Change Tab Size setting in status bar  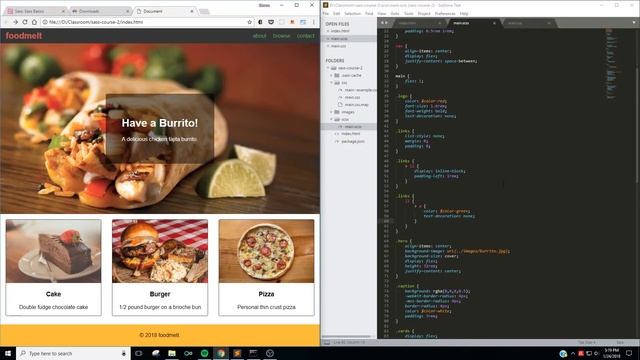point(587,342)
